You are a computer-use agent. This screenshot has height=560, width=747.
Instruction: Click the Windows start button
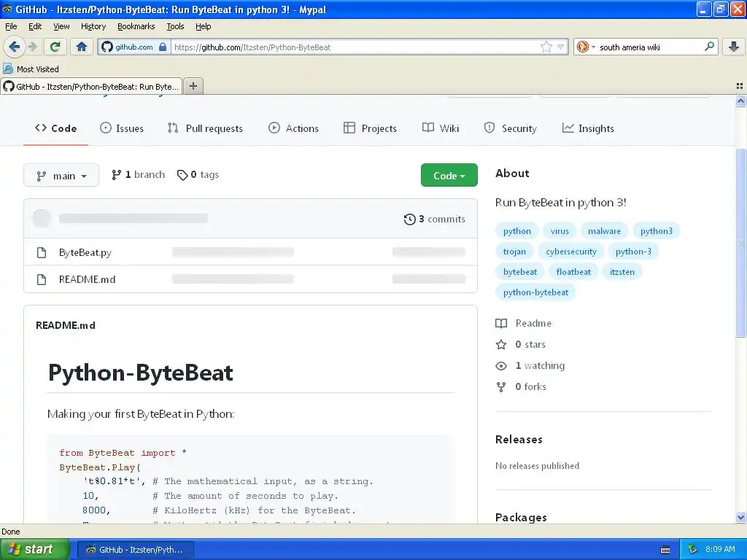coord(35,550)
